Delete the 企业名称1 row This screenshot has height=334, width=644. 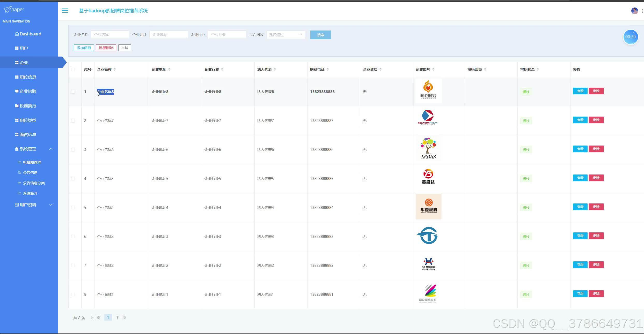click(x=596, y=294)
